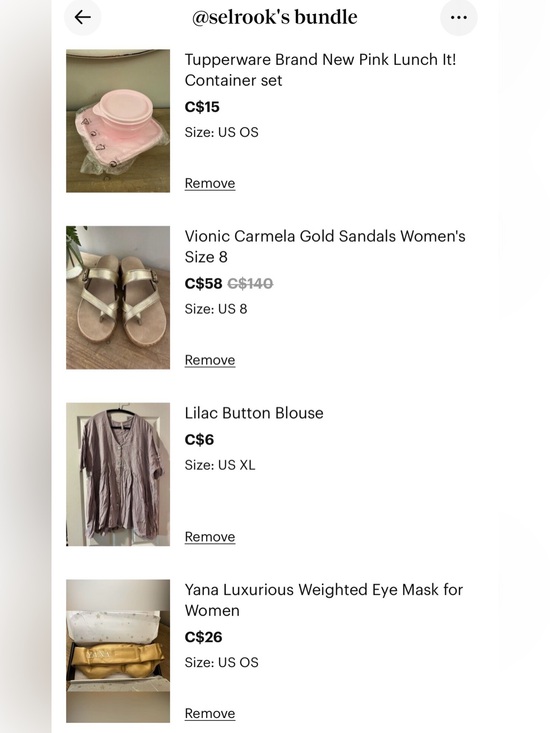Select the C$58 sandals price
Image resolution: width=550 pixels, height=733 pixels.
point(203,284)
